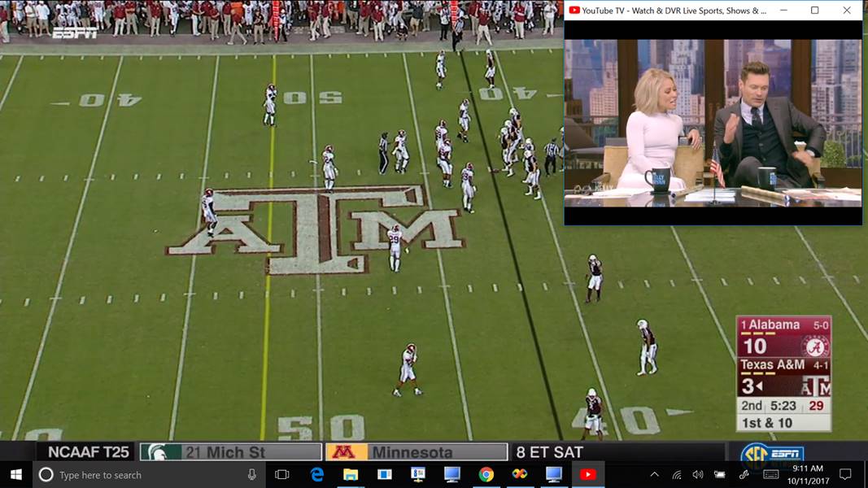Image resolution: width=868 pixels, height=488 pixels.
Task: Click the YouTube TV window title text
Action: 674,10
